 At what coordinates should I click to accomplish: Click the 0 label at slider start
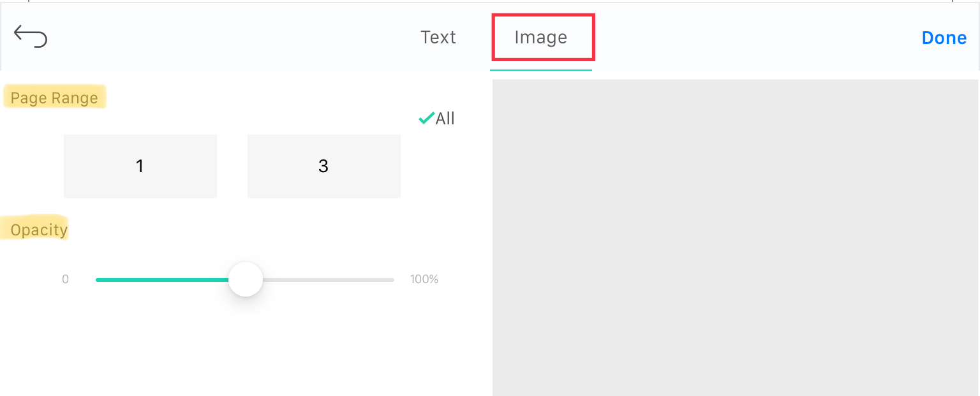(65, 279)
